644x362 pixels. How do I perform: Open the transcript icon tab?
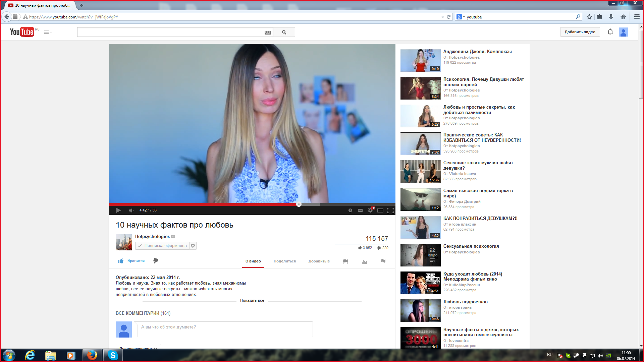click(345, 261)
